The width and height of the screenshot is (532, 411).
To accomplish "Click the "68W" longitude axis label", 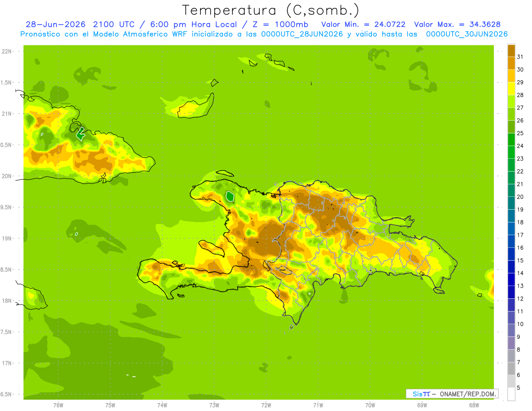I will (x=474, y=405).
